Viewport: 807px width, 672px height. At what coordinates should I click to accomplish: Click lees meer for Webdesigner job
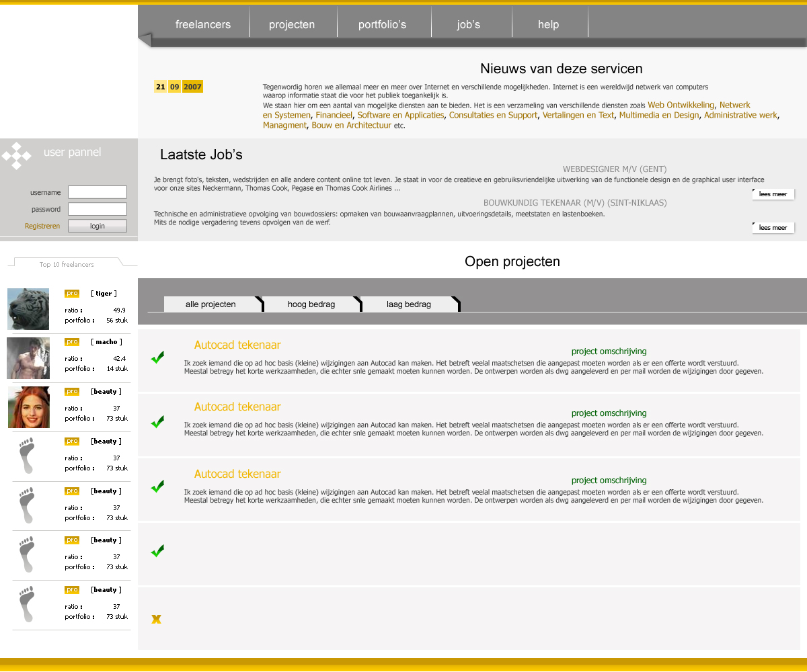tap(773, 194)
